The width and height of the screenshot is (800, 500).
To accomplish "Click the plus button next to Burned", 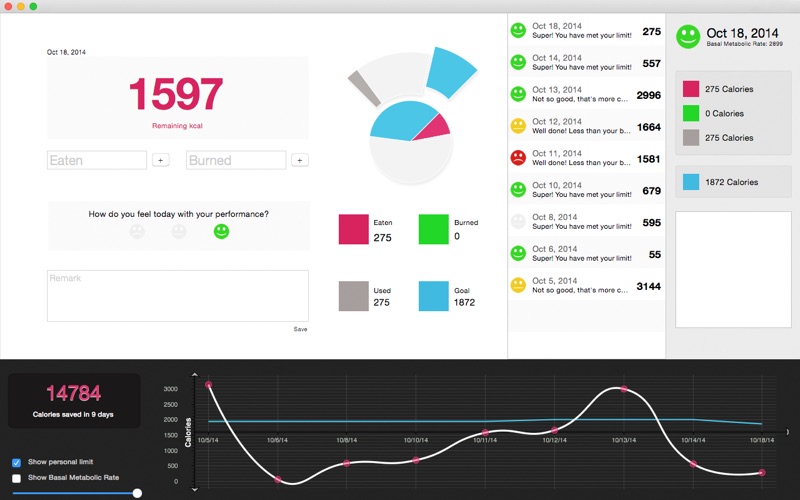I will 300,160.
